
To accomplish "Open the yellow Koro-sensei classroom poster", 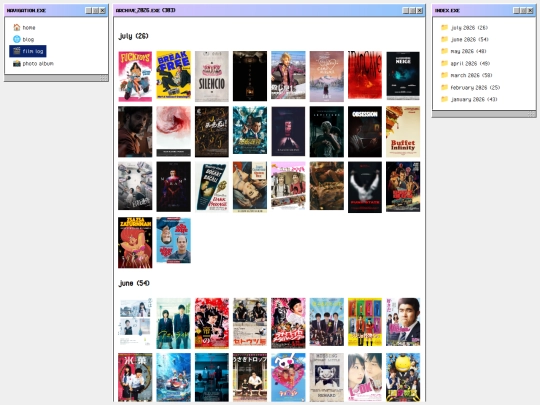I will (x=403, y=377).
